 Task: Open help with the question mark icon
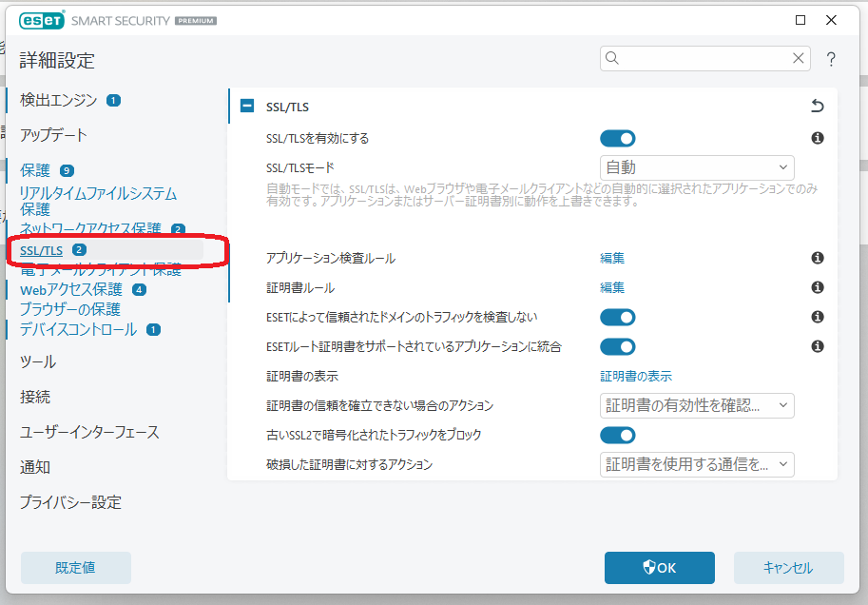[830, 59]
